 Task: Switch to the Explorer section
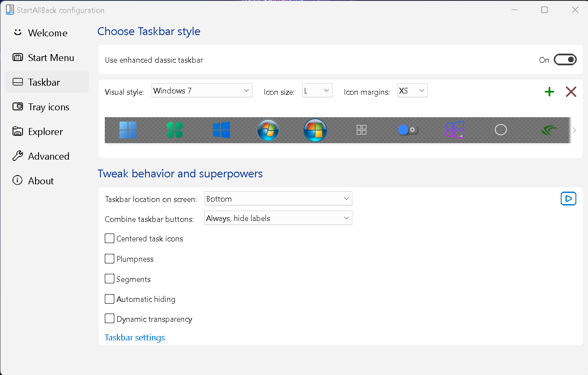click(47, 131)
